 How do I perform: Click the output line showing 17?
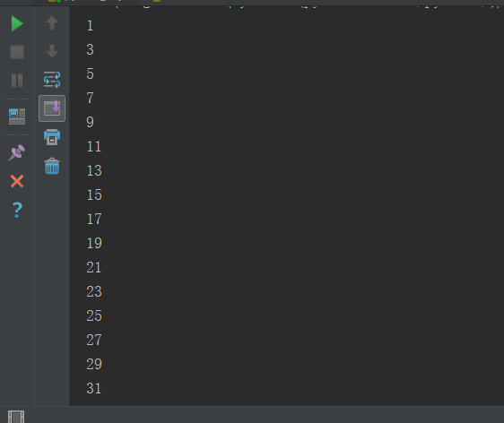[94, 219]
